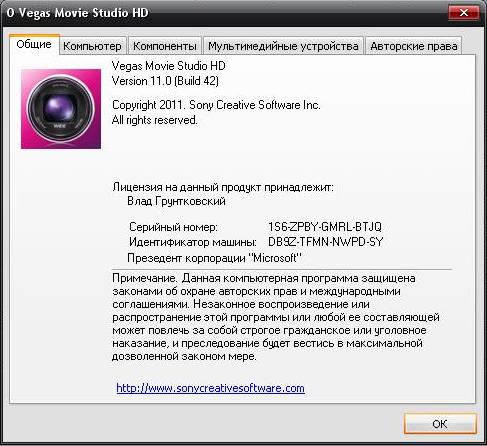Viewport: 487px width, 446px height.
Task: Select the Version 11.0 (Build 42) text
Action: coord(165,81)
